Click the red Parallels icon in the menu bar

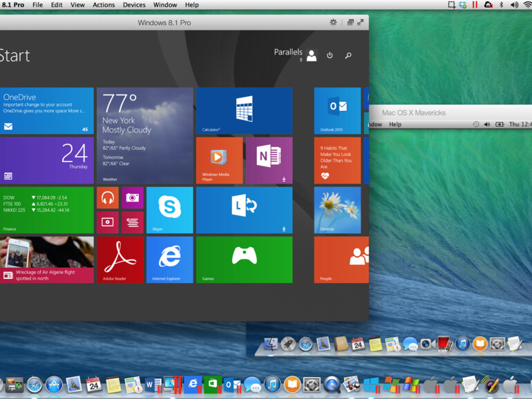(x=474, y=5)
